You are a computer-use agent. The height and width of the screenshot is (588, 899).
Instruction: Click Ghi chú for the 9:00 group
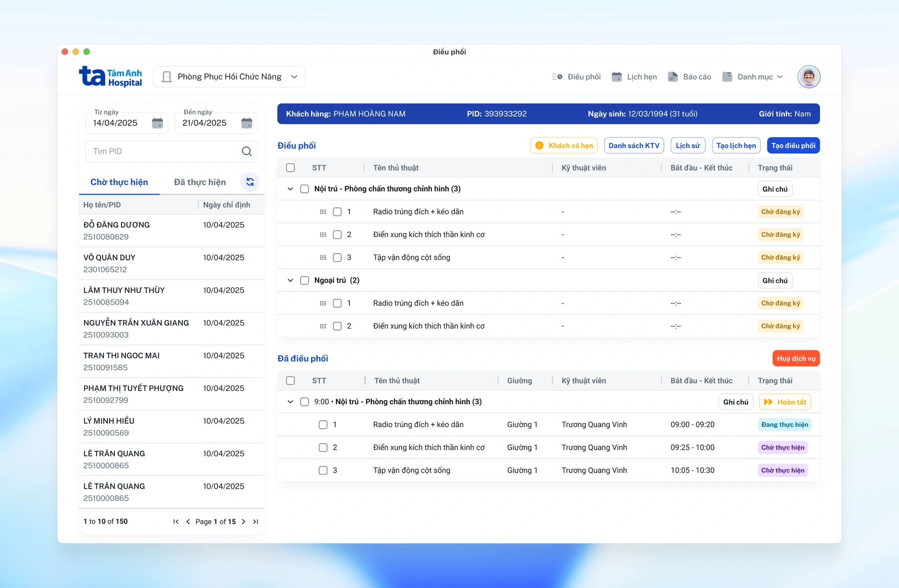pyautogui.click(x=736, y=402)
